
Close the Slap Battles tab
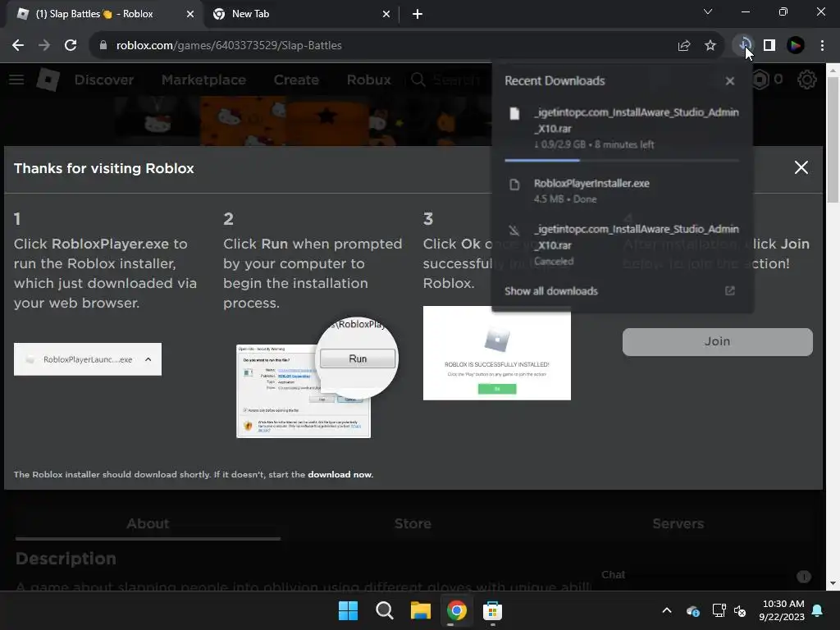pos(190,15)
